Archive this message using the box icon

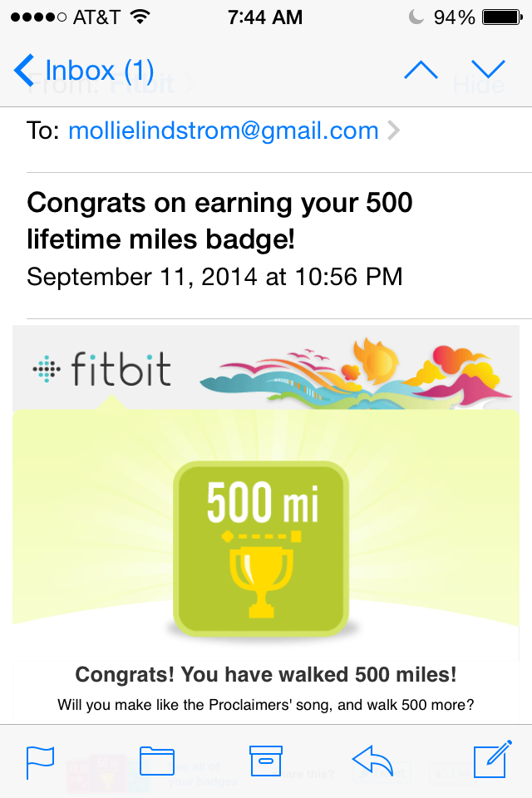[x=267, y=761]
